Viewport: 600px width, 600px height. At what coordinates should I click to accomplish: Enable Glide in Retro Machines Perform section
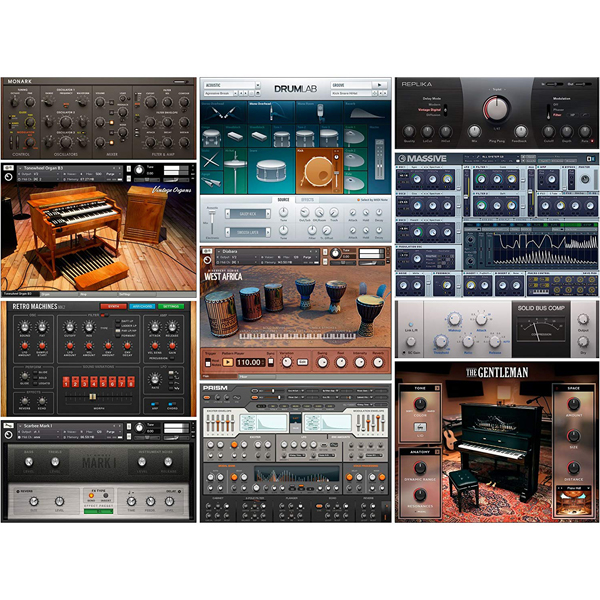[35, 372]
